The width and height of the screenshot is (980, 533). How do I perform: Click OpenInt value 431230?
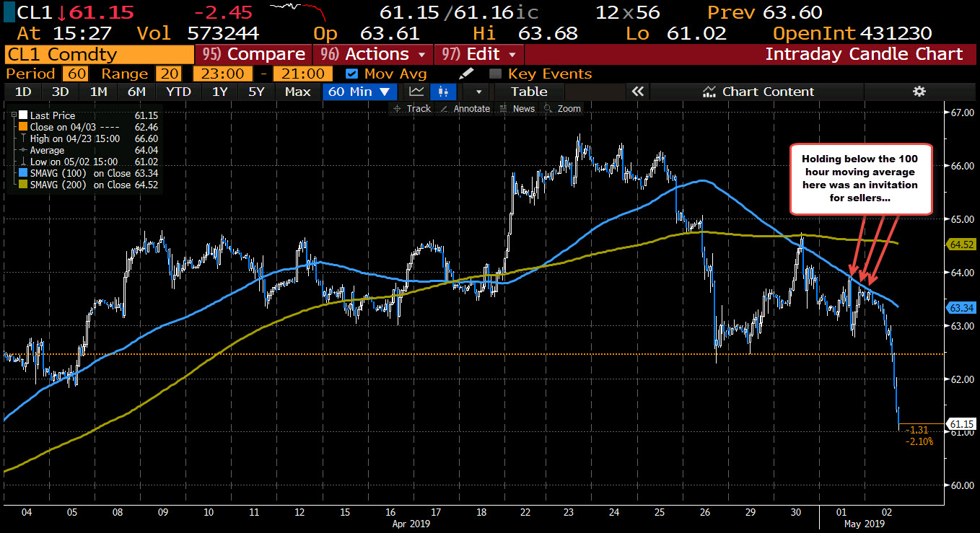[x=898, y=32]
